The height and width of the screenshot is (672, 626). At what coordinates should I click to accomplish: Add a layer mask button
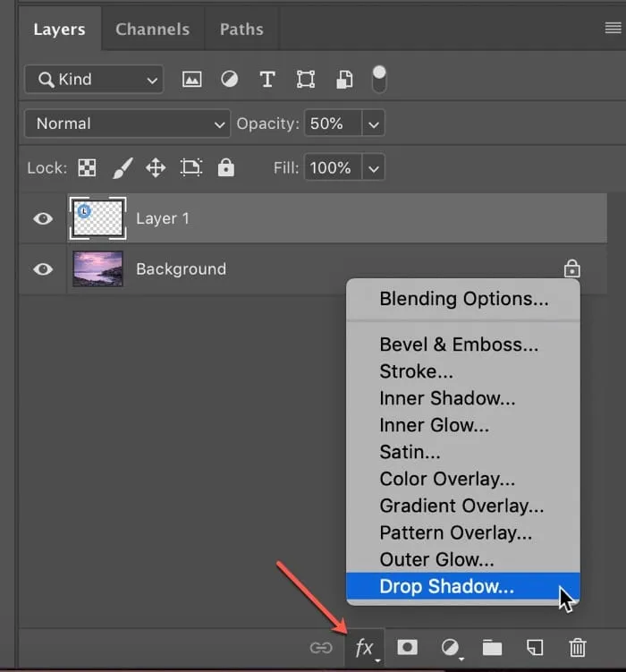(x=408, y=647)
